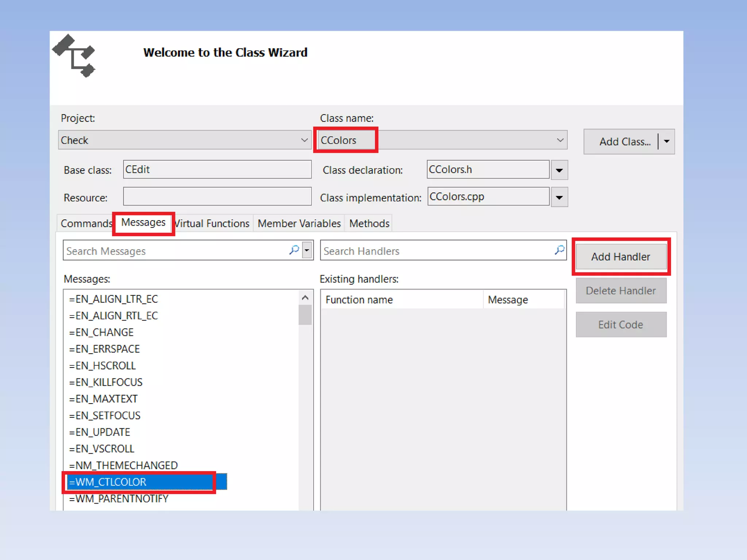Expand the Class name CColors dropdown
747x560 pixels.
(560, 140)
